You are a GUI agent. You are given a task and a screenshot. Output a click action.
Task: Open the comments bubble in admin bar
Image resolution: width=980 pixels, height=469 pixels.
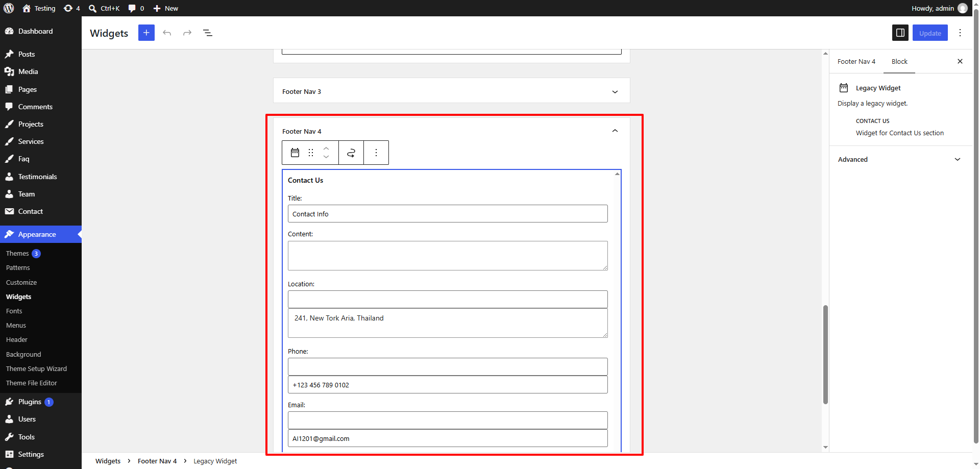pyautogui.click(x=136, y=8)
